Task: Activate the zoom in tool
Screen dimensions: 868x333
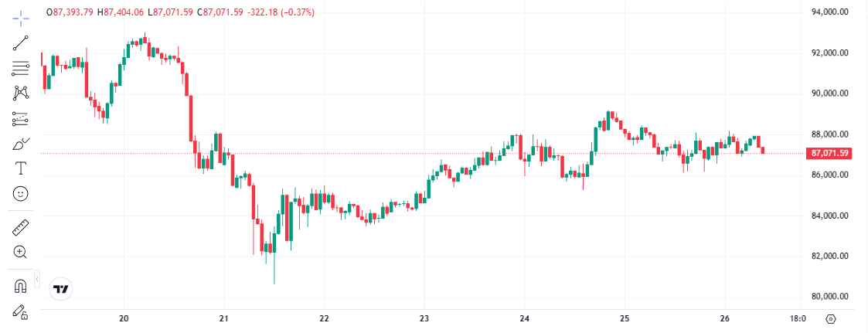Action: click(21, 252)
